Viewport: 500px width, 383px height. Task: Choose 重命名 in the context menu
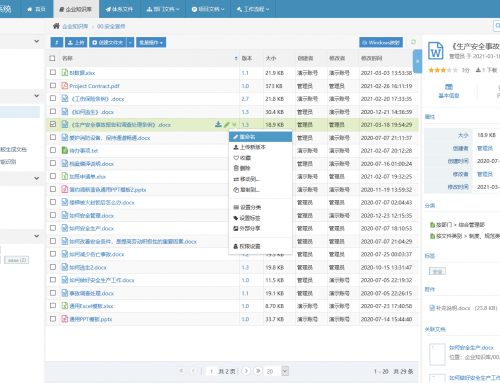[260, 137]
